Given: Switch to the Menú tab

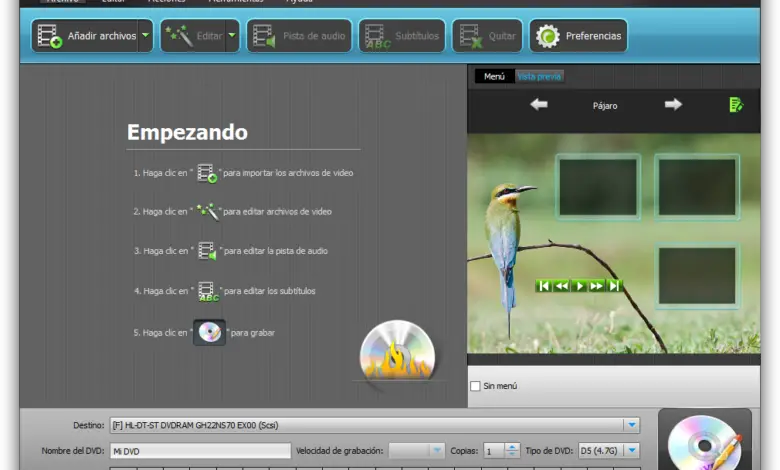Looking at the screenshot, I should point(494,77).
